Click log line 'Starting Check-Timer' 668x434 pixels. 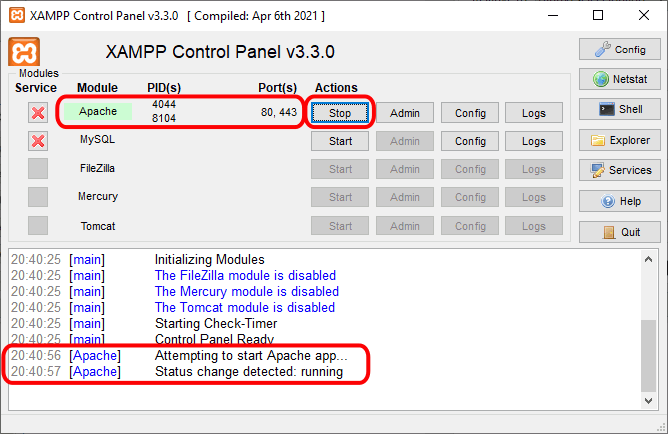click(216, 324)
